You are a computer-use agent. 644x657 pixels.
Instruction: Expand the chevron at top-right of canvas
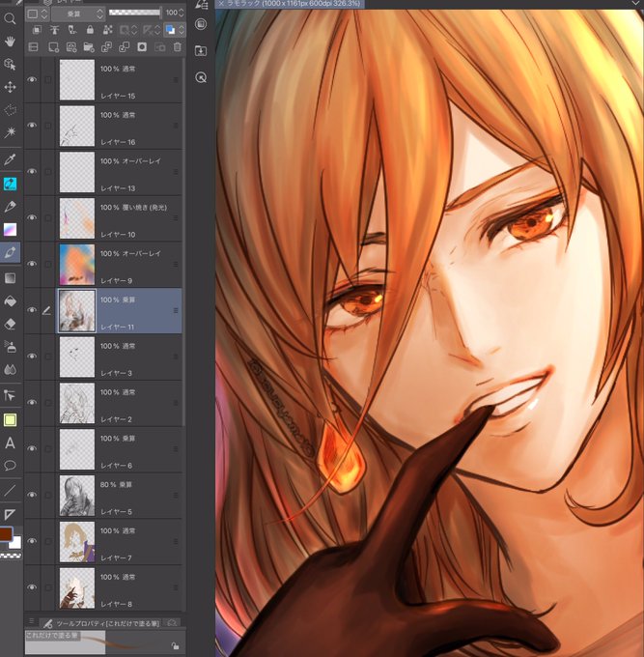point(637,3)
